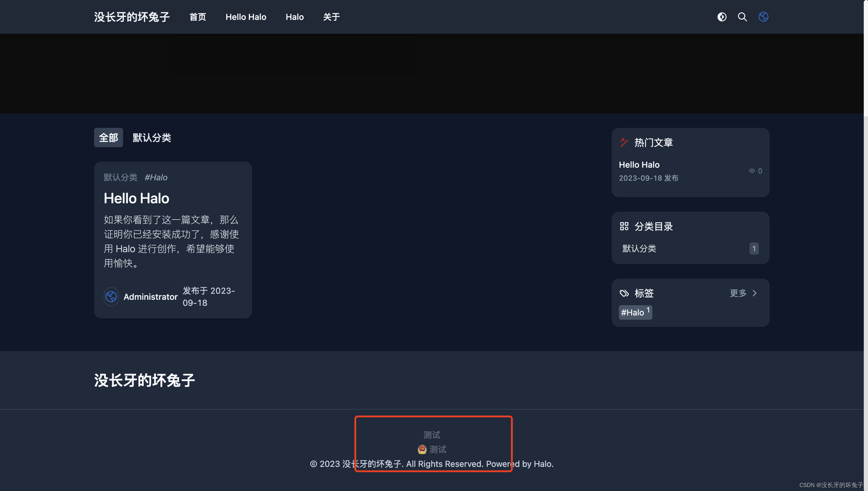This screenshot has width=868, height=491.
Task: Click the first 测试 footer link
Action: click(432, 435)
